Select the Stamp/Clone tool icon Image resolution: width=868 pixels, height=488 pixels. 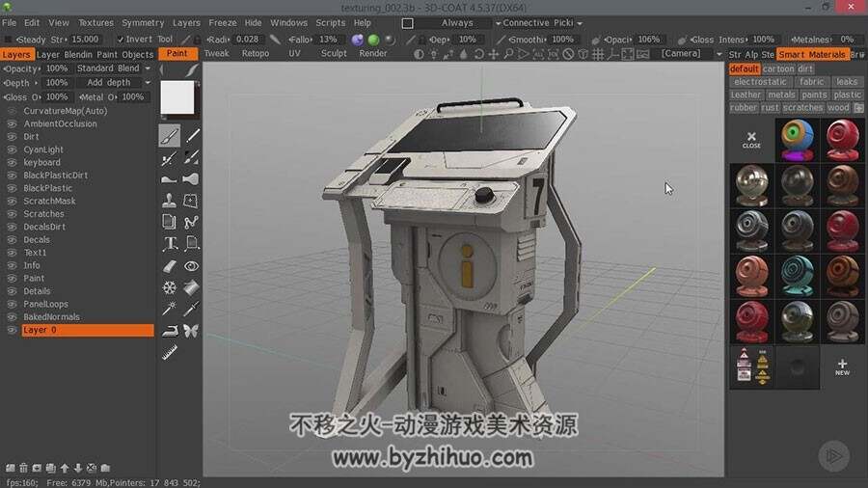click(170, 201)
